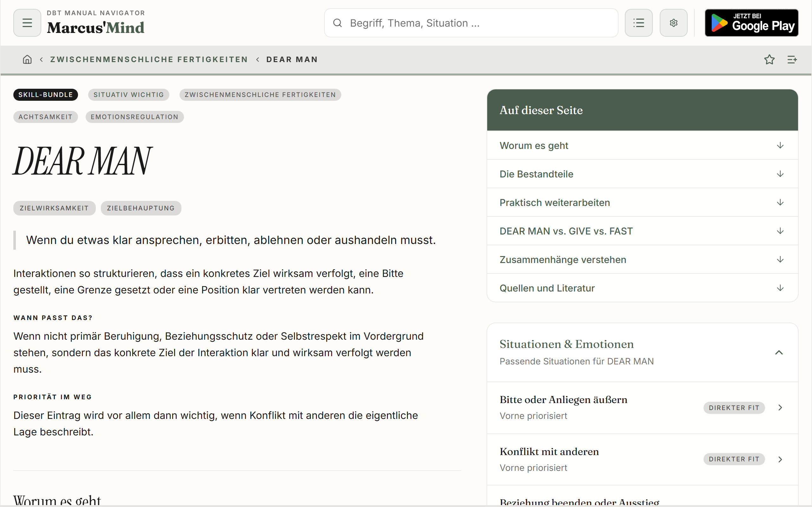Click the search magnifier icon
This screenshot has height=507, width=812.
[337, 23]
